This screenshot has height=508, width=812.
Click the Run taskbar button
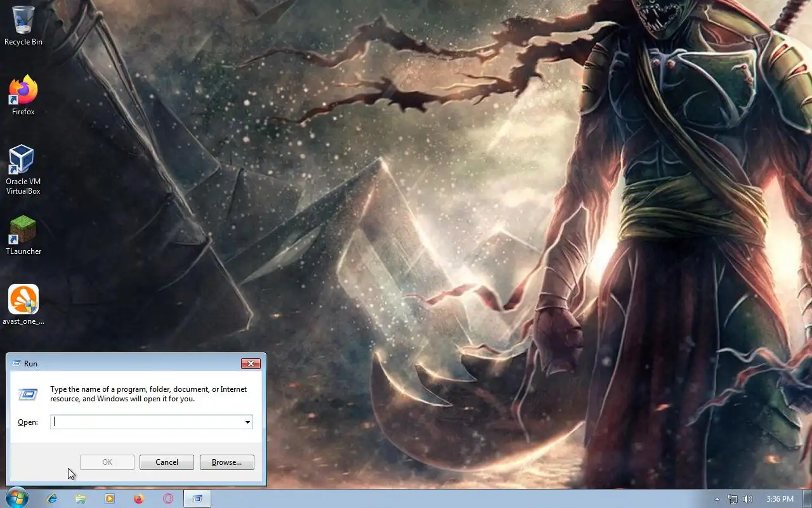[x=197, y=498]
